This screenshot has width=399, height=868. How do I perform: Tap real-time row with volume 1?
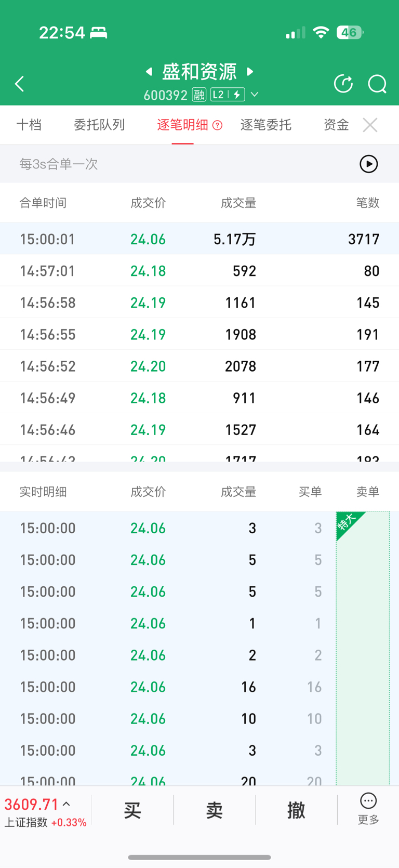199,623
